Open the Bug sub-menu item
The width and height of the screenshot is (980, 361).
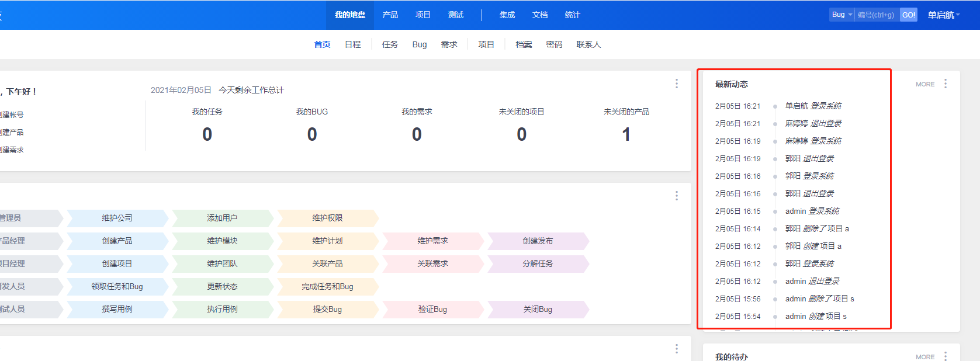tap(420, 44)
